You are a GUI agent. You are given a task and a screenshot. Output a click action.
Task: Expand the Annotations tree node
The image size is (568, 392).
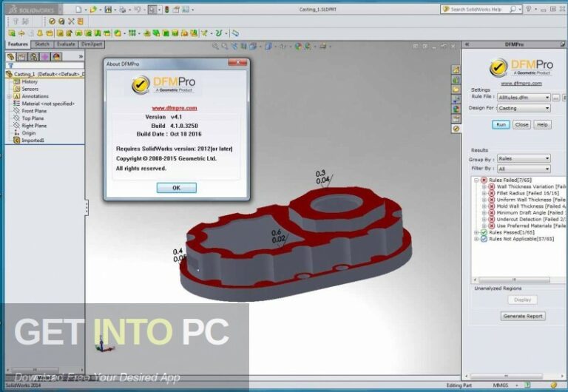(9, 96)
